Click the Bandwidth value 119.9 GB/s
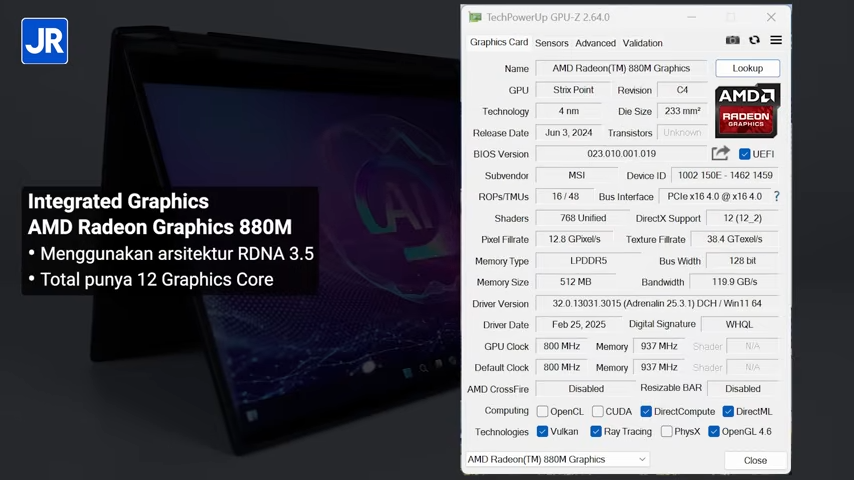 [734, 282]
